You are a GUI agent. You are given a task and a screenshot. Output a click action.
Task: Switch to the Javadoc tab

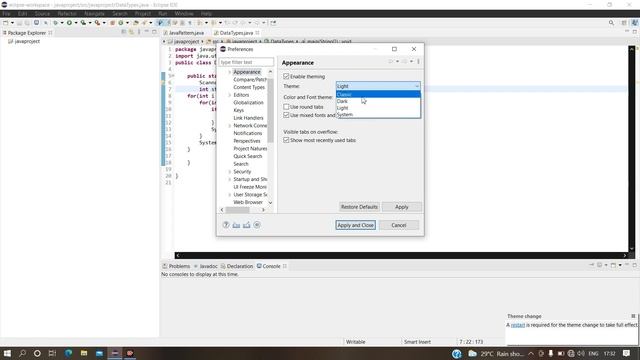pyautogui.click(x=206, y=266)
